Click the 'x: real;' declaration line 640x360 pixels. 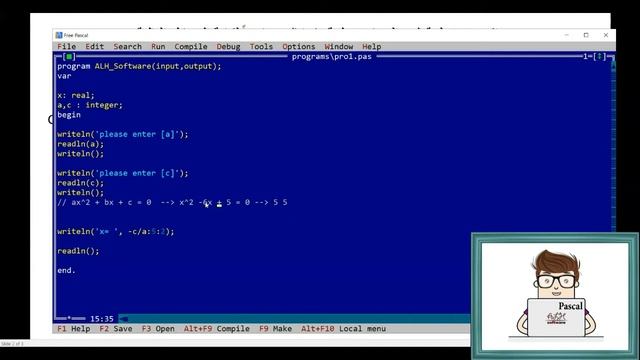tap(76, 95)
